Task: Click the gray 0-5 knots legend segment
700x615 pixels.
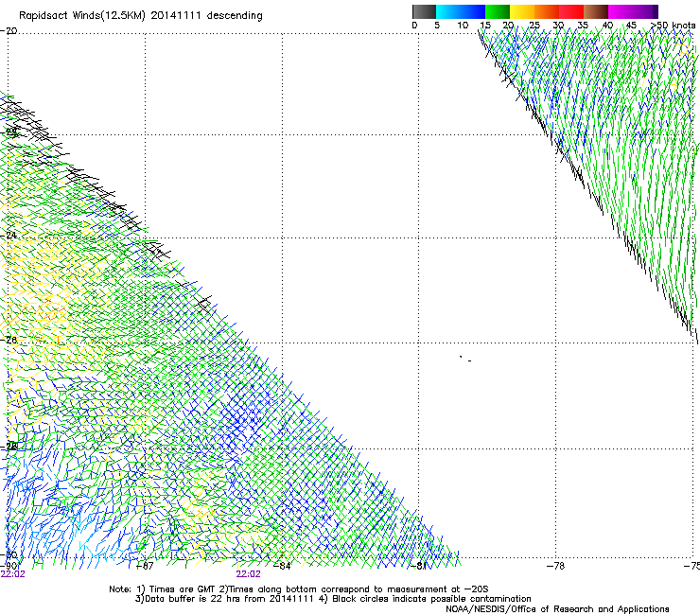Action: click(424, 11)
